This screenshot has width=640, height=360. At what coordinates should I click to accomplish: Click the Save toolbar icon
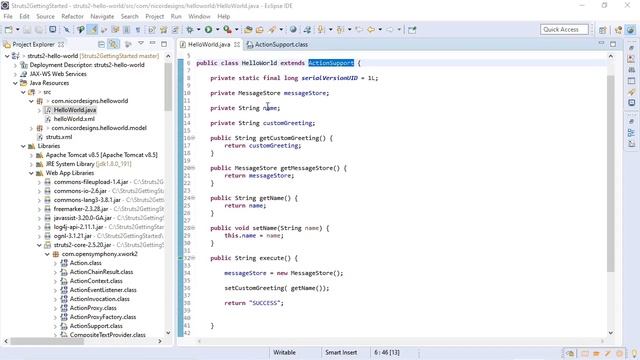[x=27, y=29]
